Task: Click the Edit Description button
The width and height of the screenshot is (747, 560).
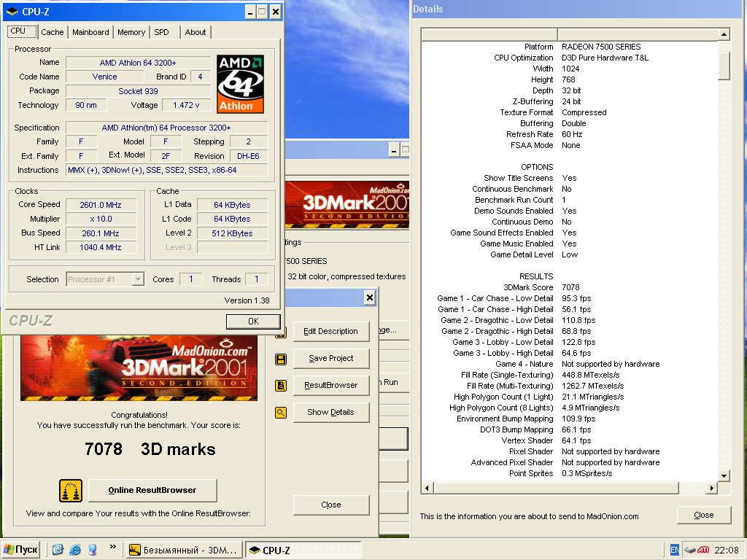Action: (331, 332)
